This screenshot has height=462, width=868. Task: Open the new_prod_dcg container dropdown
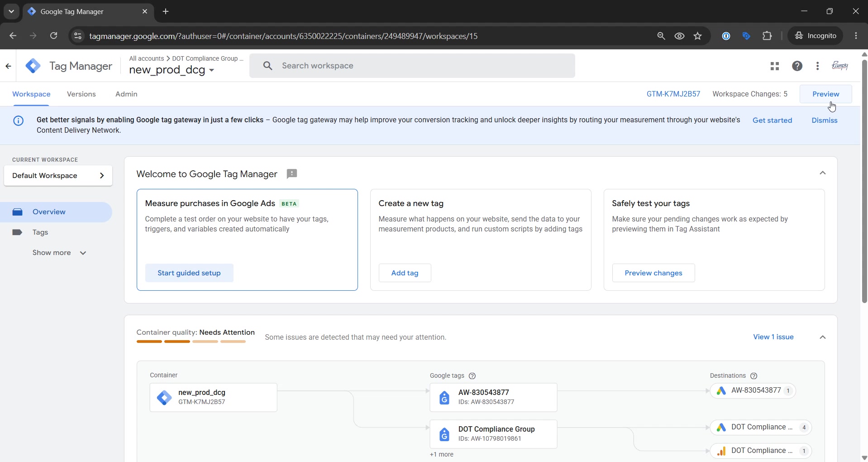coord(172,70)
